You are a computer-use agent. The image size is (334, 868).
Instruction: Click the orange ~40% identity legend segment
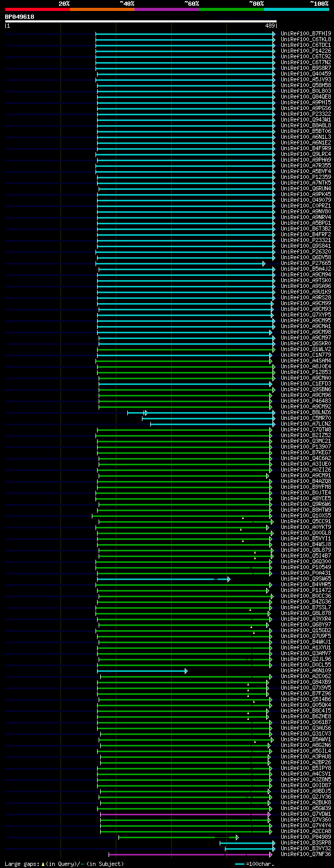tap(102, 9)
